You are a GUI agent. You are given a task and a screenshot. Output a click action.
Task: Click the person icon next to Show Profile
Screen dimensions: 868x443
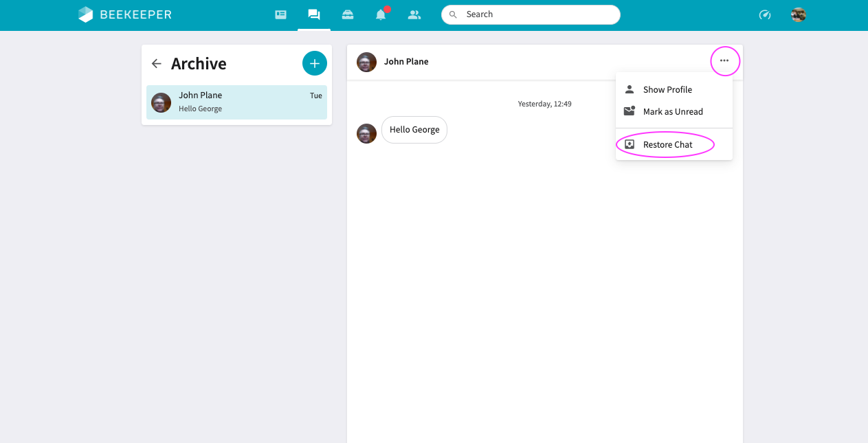629,89
